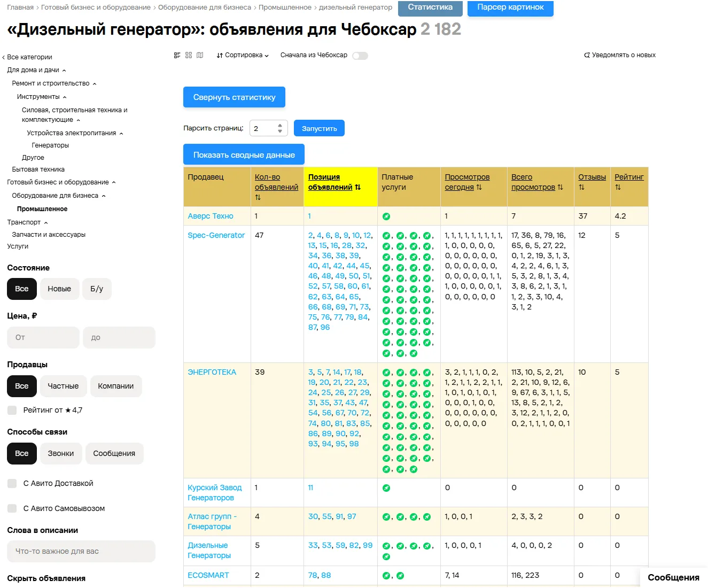Open seller ECOSMART link

pos(208,575)
